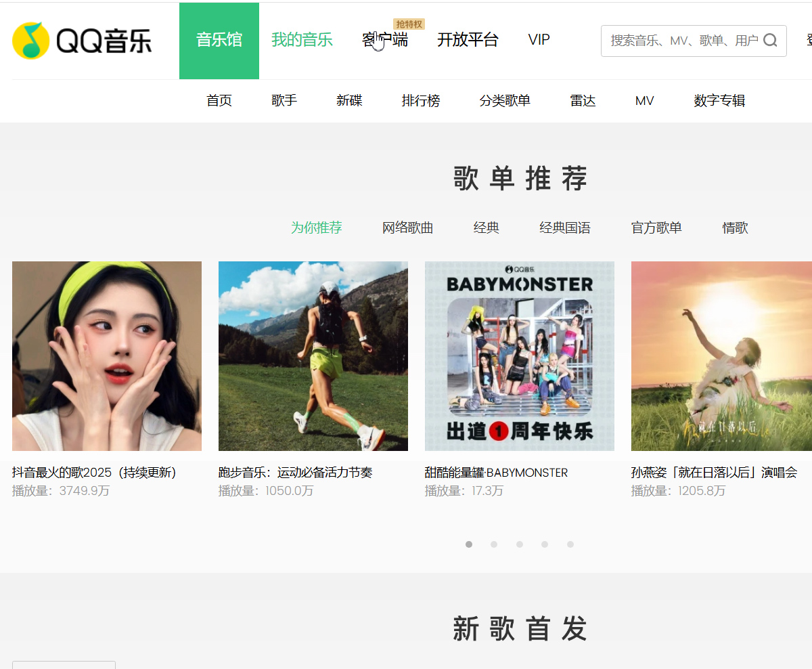Open the 抖音最火的歌2025 playlist cover

tap(107, 356)
